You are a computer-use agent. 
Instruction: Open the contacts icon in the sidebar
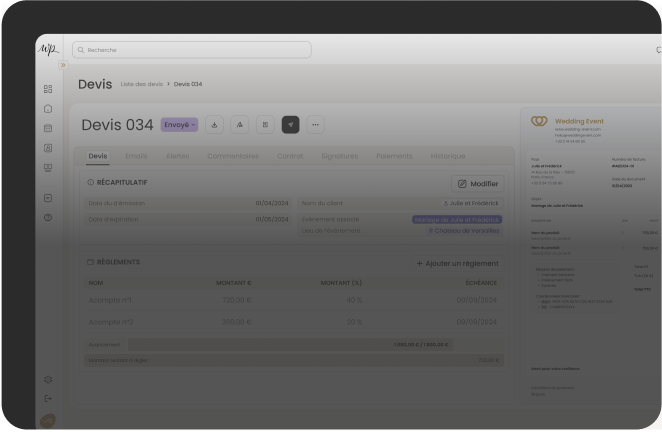48,148
